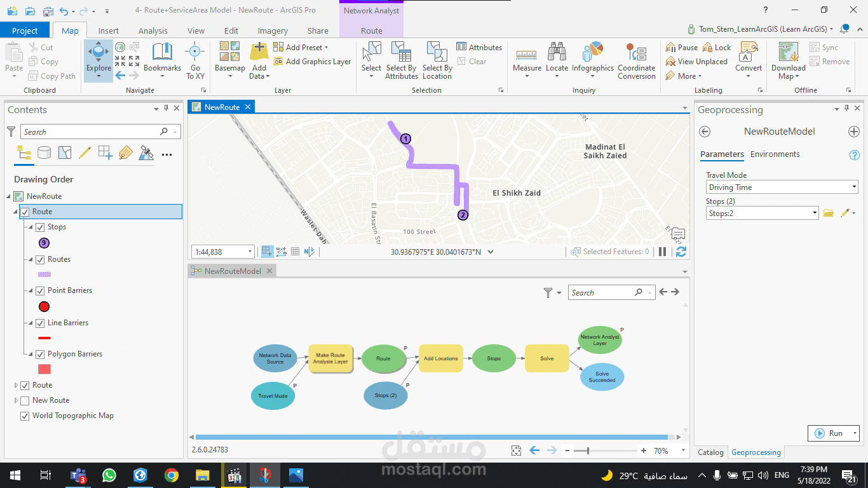Viewport: 868px width, 488px height.
Task: Activate the Measure tool
Action: (x=527, y=60)
